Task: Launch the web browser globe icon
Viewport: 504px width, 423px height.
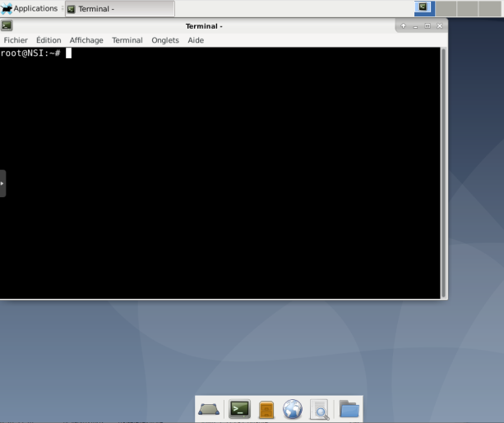Action: coord(293,409)
